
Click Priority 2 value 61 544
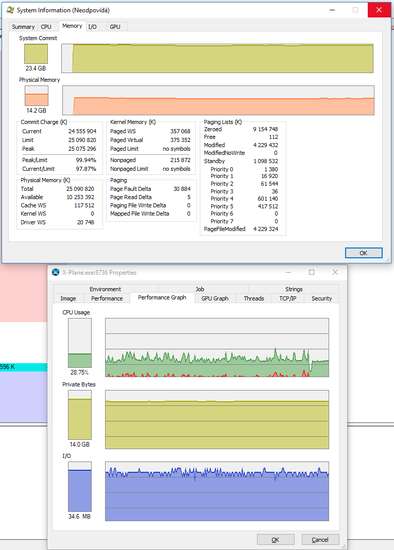270,184
